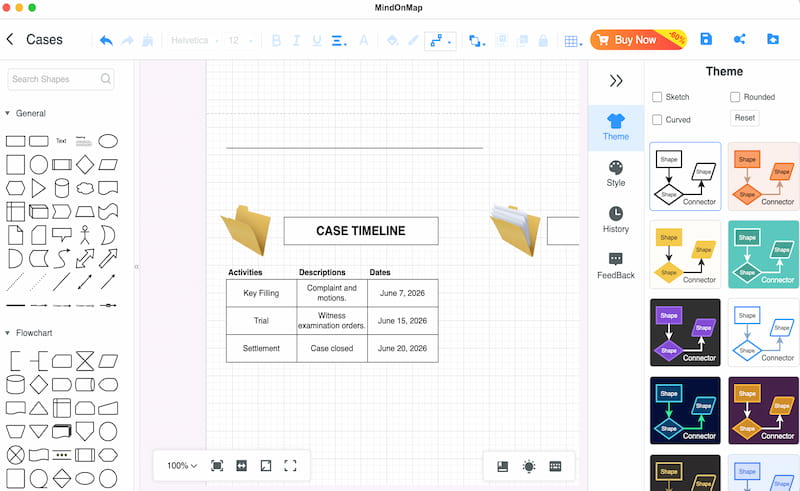Select the default black-and-white theme thumbnail
Image resolution: width=800 pixels, height=491 pixels.
pyautogui.click(x=685, y=177)
